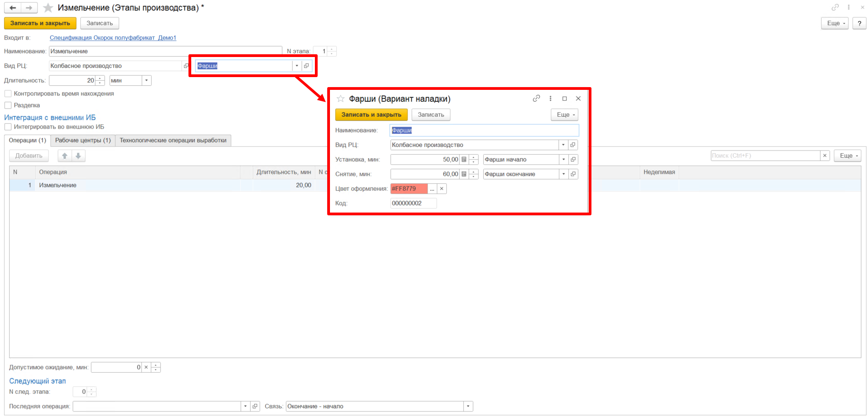Click the Поиск (Ctrl+F) search field
The height and width of the screenshot is (416, 868).
tap(765, 156)
